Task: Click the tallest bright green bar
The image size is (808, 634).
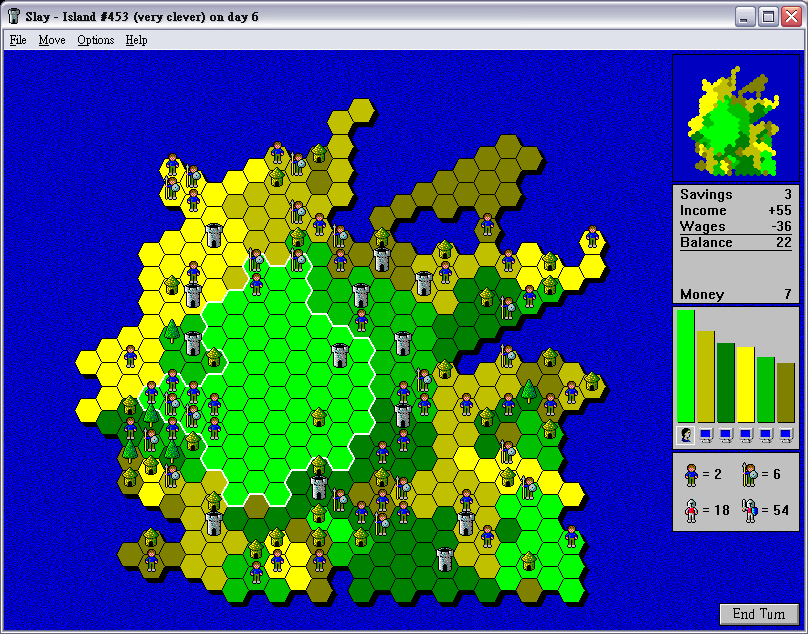Action: [686, 366]
